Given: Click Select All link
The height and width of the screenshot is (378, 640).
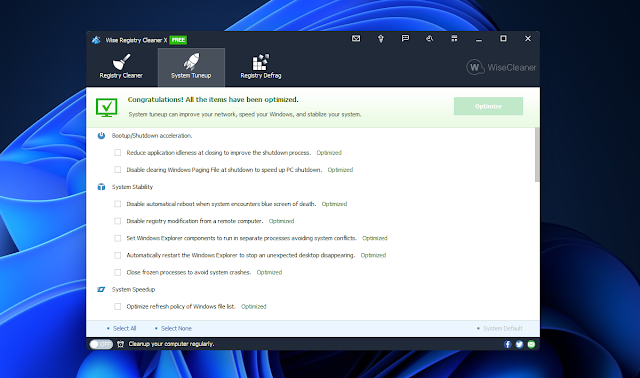Looking at the screenshot, I should click(124, 328).
